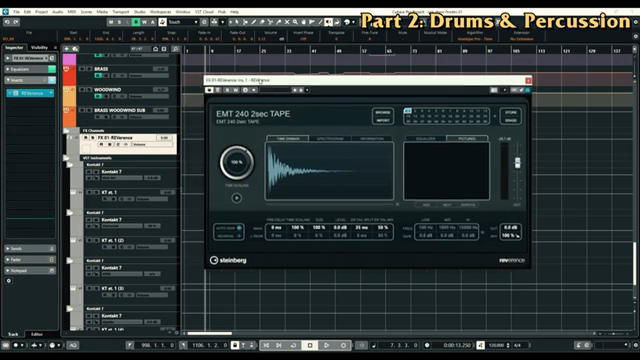
Task: Select the Object Selection arrow tool
Action: [237, 22]
